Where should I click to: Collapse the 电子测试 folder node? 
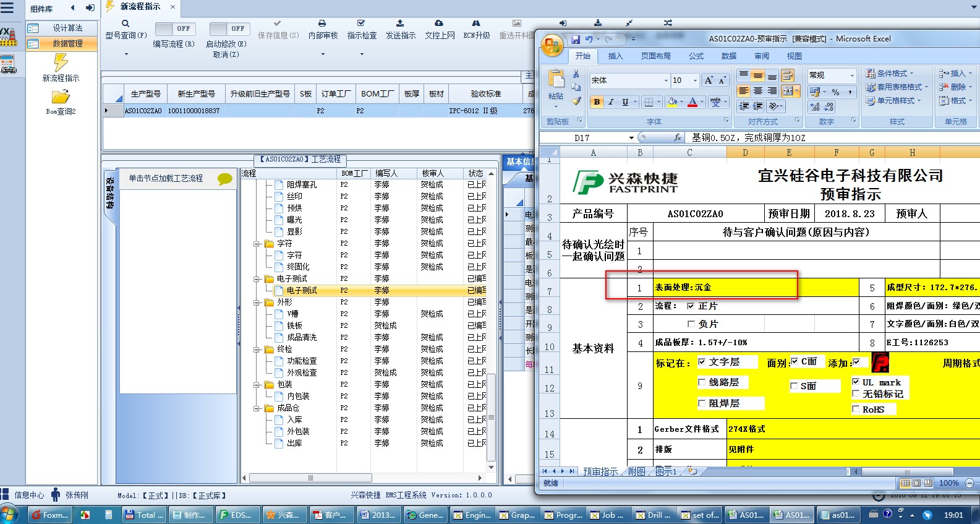pyautogui.click(x=256, y=279)
